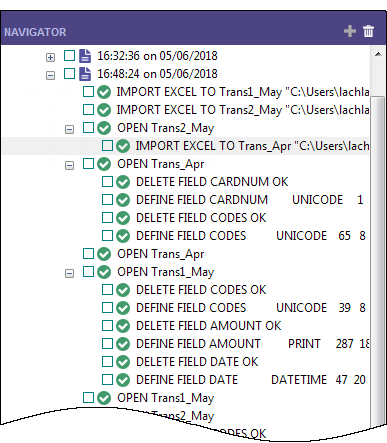Click green check for DELETE FIELD CARDNUM OK
Viewport: 387px width, 443px height.
click(x=123, y=182)
